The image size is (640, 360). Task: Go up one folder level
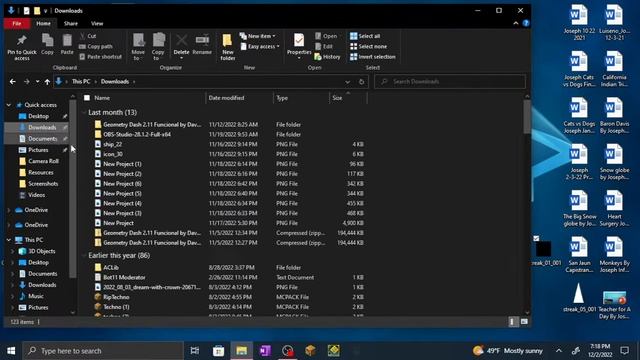(x=47, y=82)
